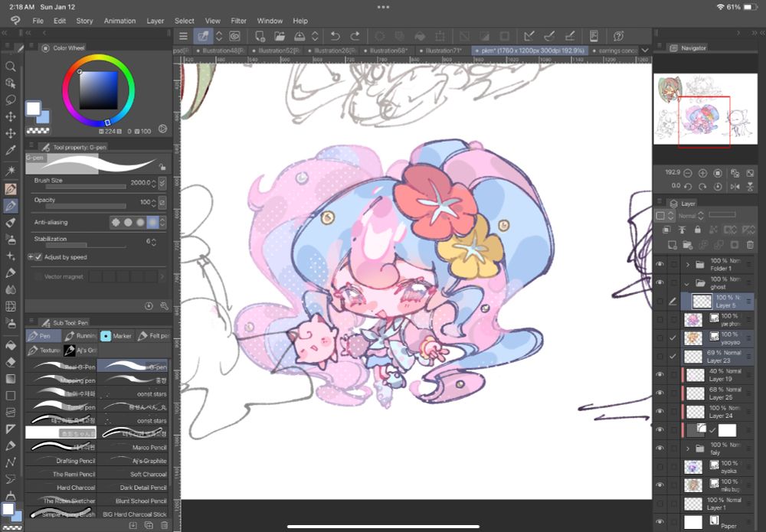
Task: Select the Fill bucket tool
Action: 10,345
